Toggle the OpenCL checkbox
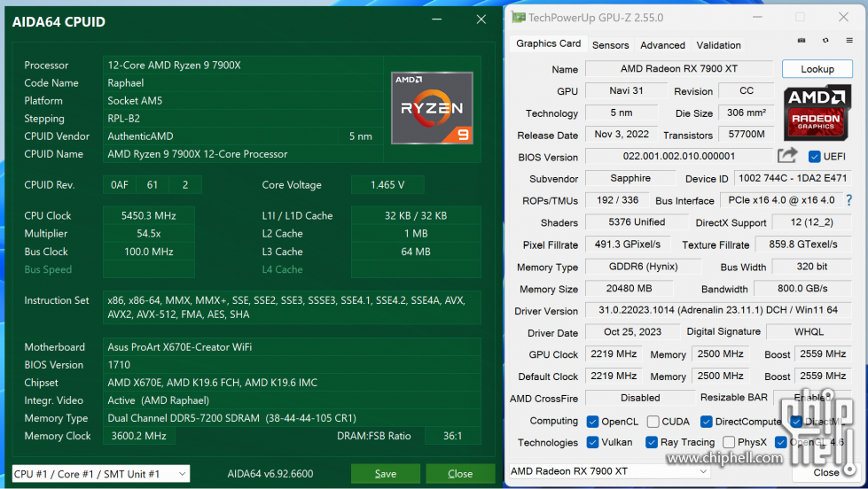 [x=592, y=422]
